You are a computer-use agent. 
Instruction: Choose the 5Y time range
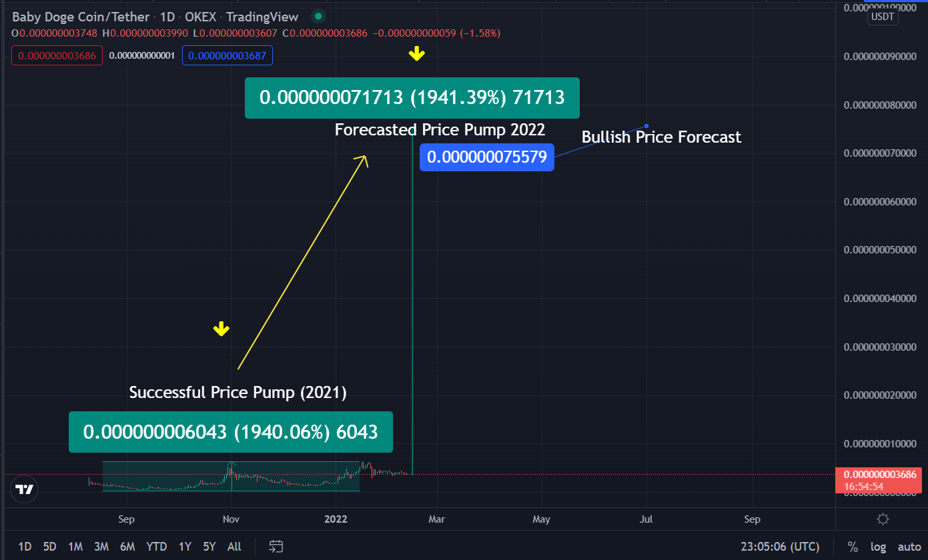pos(209,547)
